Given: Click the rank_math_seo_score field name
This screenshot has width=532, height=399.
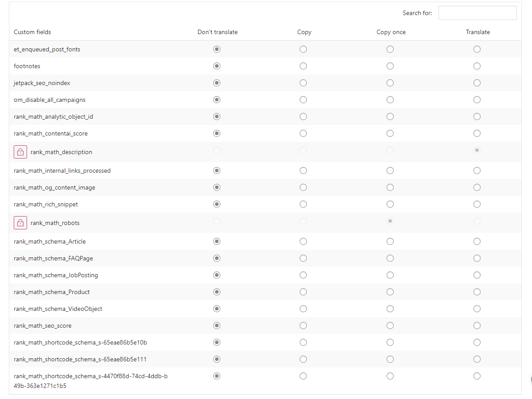Looking at the screenshot, I should coord(43,325).
